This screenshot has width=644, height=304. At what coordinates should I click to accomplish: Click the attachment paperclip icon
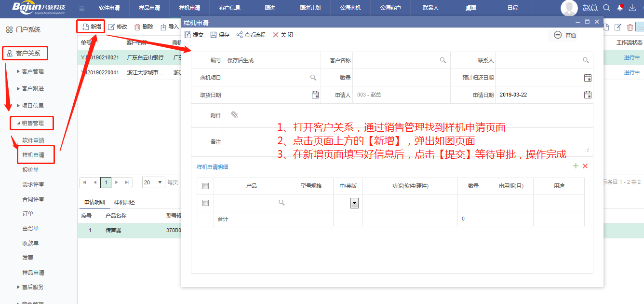pos(234,115)
